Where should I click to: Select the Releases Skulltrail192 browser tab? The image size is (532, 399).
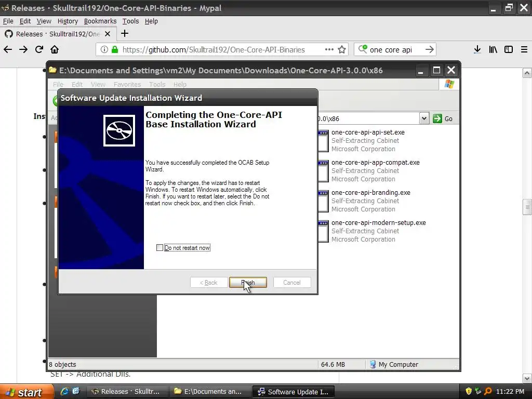coord(58,34)
